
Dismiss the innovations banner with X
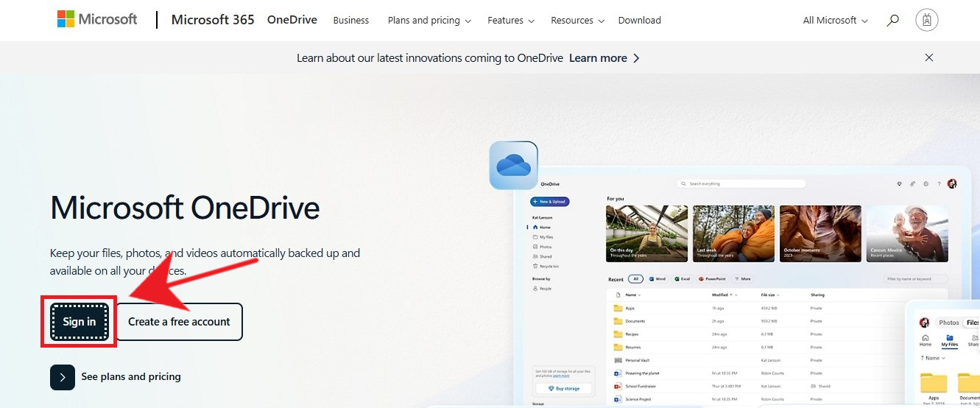929,57
